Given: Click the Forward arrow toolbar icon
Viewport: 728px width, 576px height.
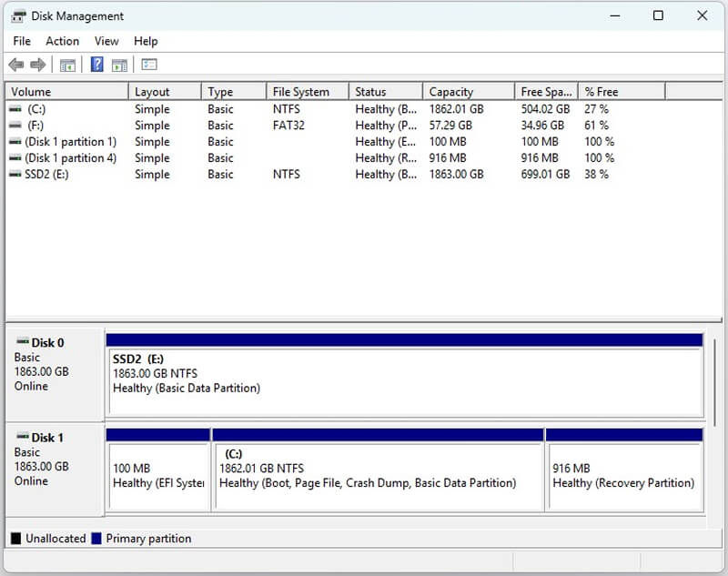Looking at the screenshot, I should point(38,65).
